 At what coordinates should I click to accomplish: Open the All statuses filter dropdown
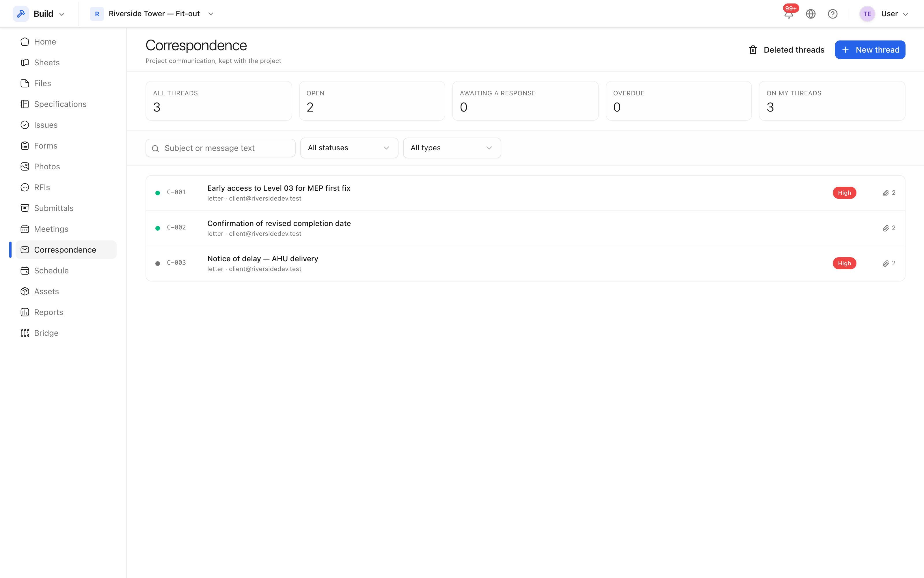(349, 148)
